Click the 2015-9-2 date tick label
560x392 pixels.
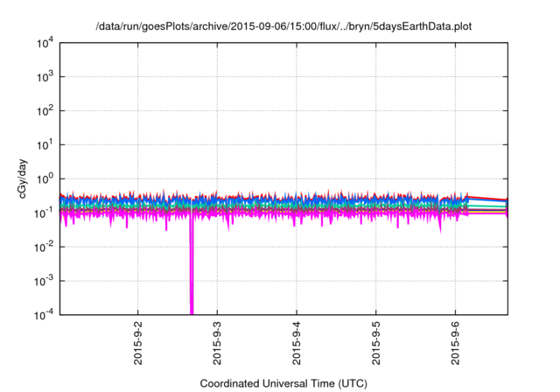[138, 343]
